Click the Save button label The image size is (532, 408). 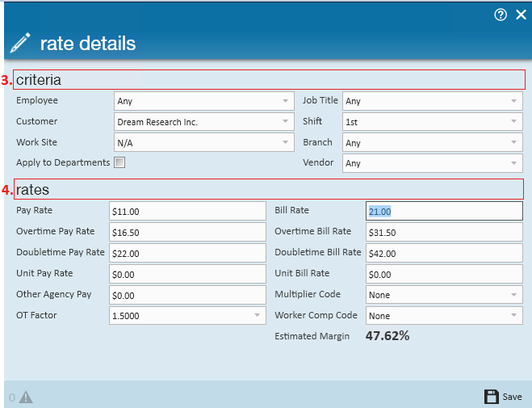(x=512, y=397)
